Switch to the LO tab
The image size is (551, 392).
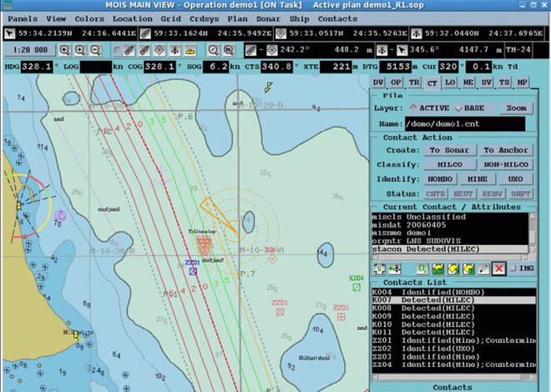point(450,83)
